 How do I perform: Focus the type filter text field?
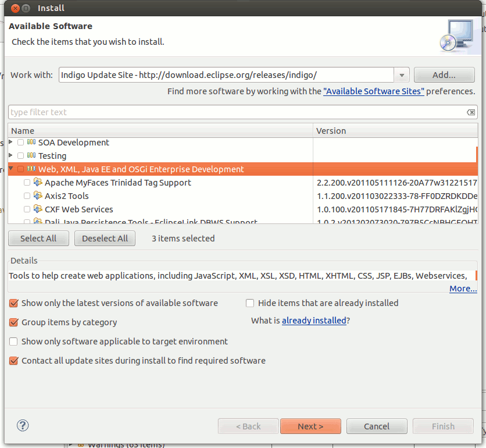[237, 112]
